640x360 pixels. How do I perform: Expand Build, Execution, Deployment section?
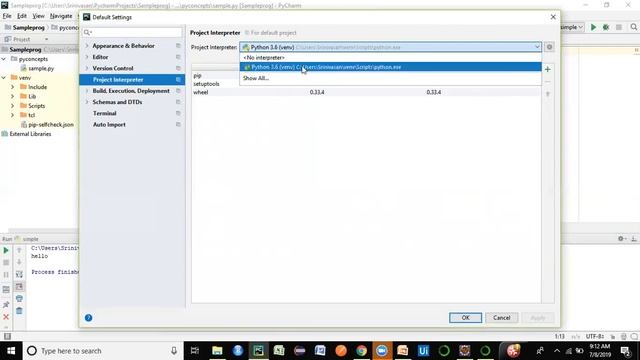tap(87, 91)
